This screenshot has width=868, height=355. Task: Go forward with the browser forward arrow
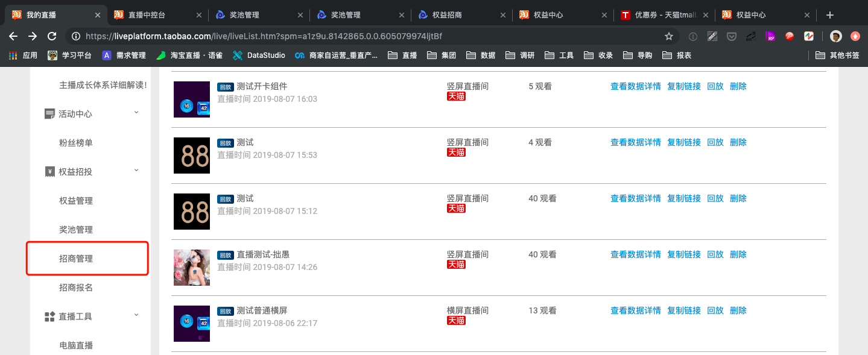click(33, 36)
